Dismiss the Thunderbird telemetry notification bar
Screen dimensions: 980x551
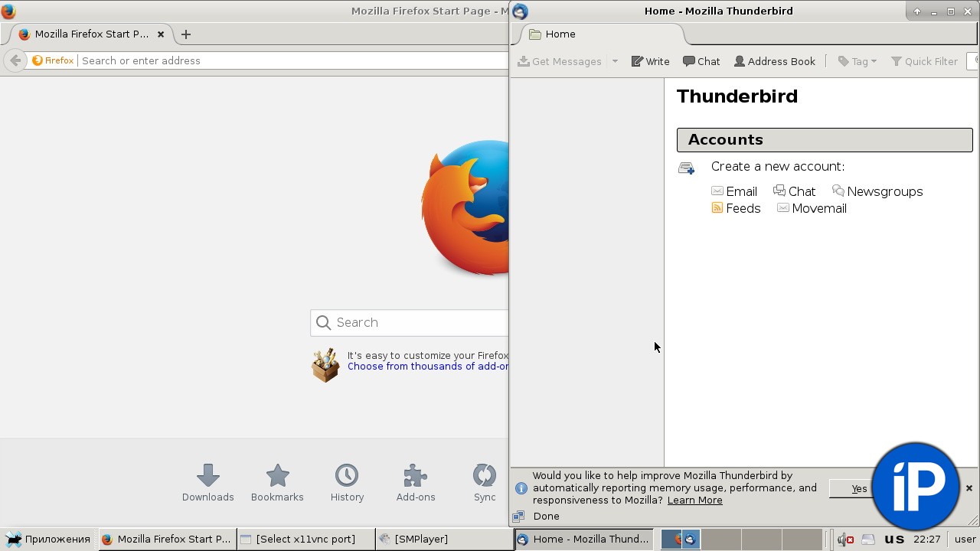click(969, 488)
